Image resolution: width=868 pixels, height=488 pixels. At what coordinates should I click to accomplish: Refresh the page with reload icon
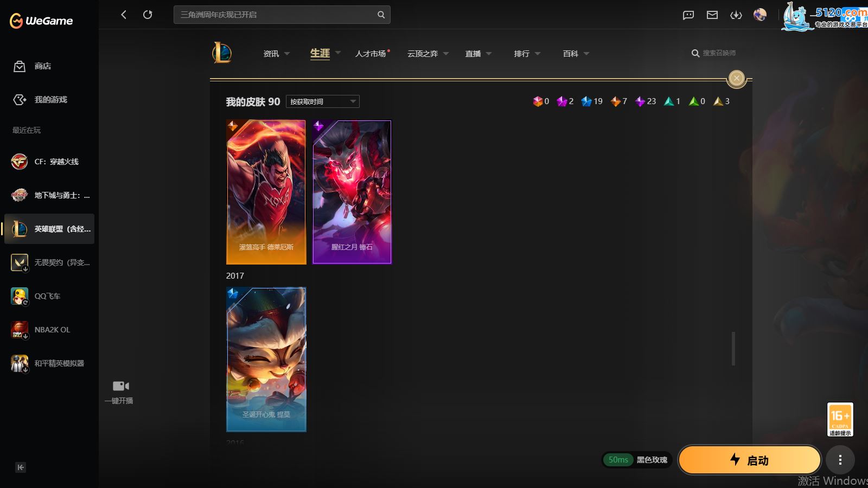point(148,15)
